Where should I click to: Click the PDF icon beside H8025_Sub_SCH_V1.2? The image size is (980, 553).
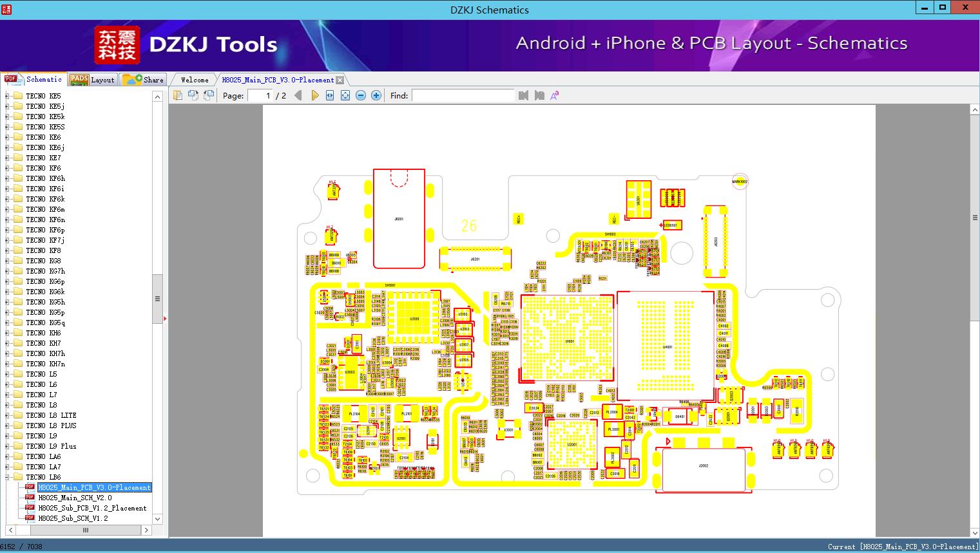(x=30, y=518)
